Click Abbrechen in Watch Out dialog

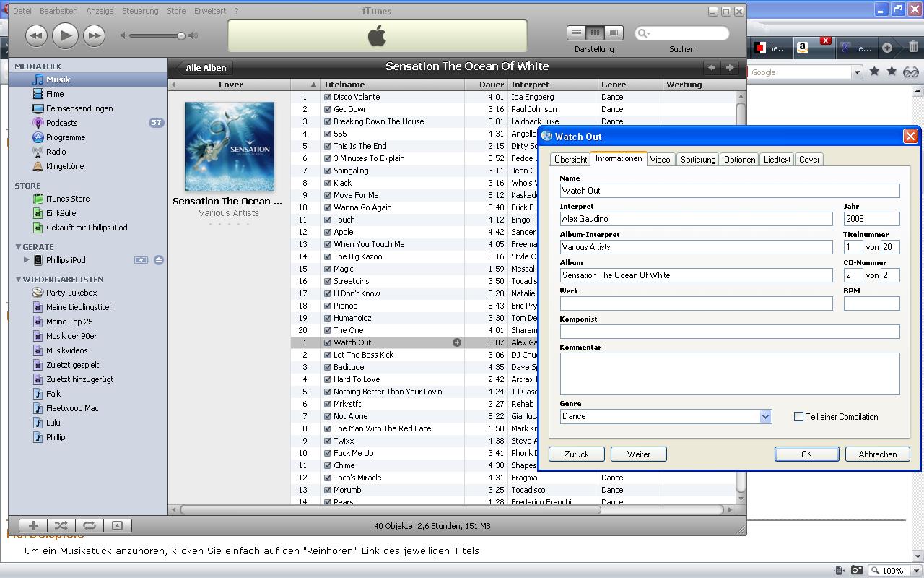[878, 454]
